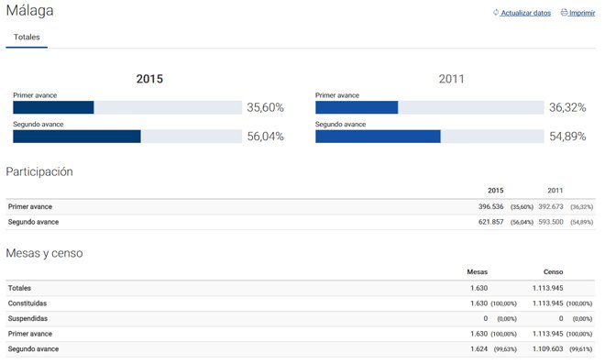Click the 2011 Primer avance progress bar
Screen dimensions: 605x364
point(429,107)
